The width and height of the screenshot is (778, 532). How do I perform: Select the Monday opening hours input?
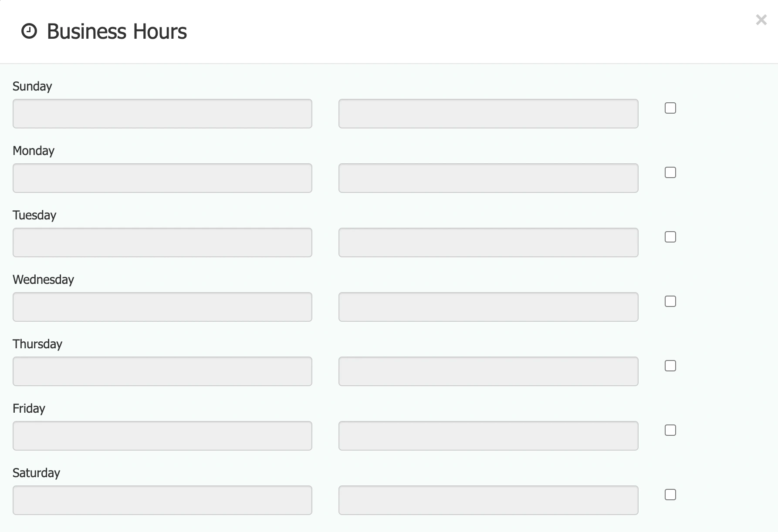tap(162, 178)
